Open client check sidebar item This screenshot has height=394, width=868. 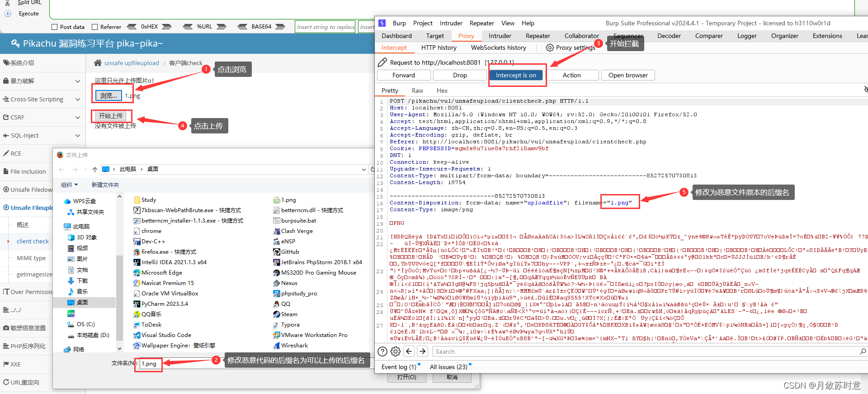(33, 242)
